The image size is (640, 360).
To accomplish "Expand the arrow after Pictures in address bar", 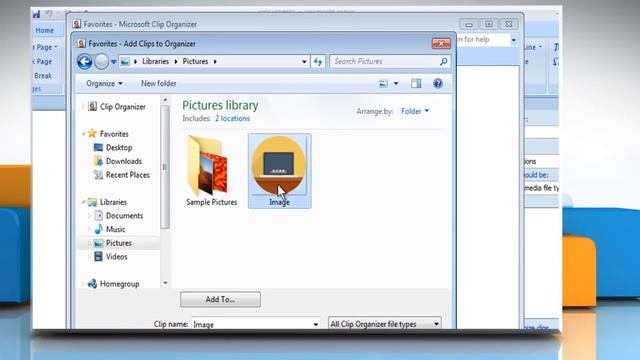I will tap(215, 62).
